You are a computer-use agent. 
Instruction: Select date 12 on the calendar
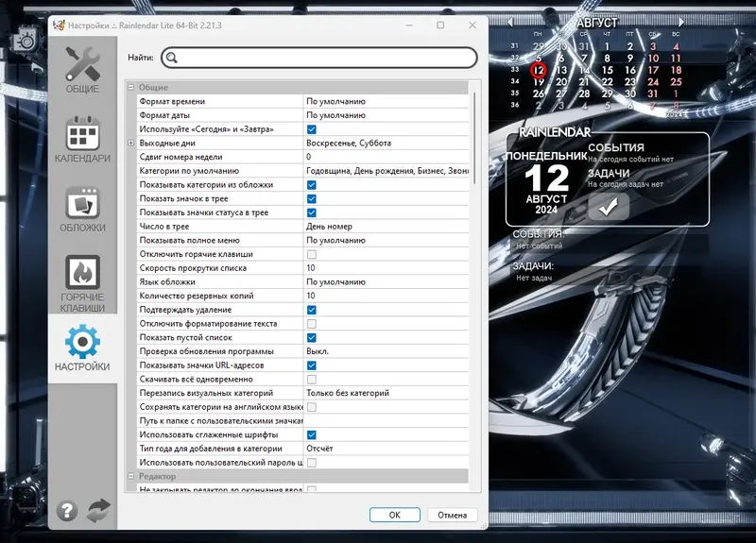538,70
